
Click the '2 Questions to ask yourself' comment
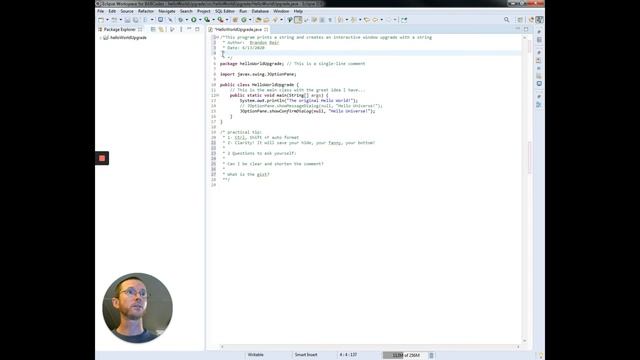click(261, 153)
